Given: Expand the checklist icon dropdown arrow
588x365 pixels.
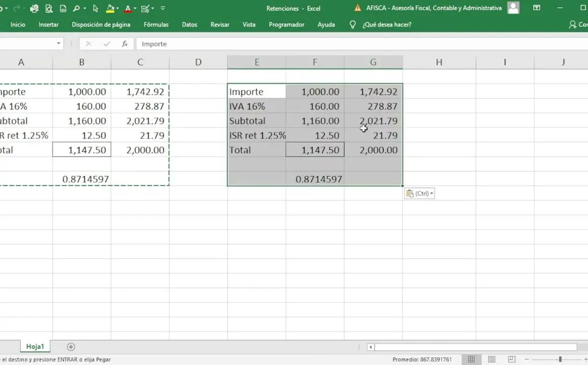Looking at the screenshot, I should tap(153, 8).
